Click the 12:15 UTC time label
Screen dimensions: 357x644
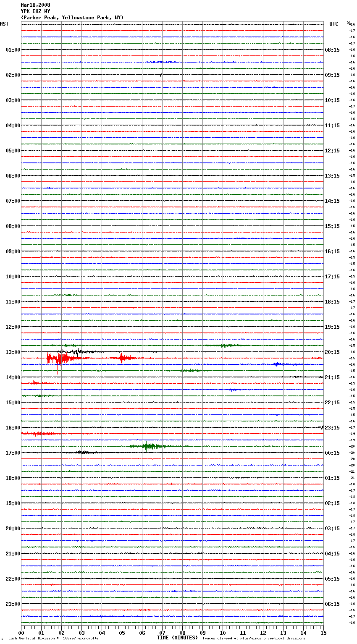[x=332, y=151]
